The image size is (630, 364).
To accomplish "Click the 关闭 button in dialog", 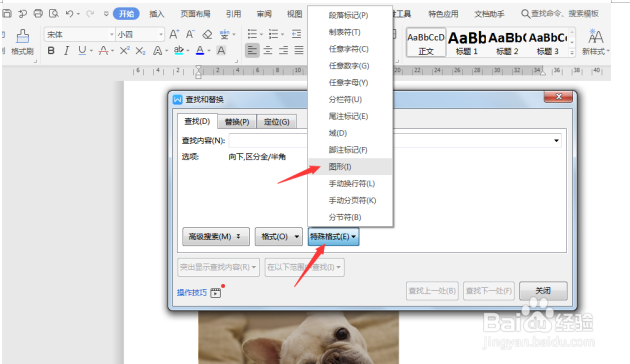I will click(543, 290).
